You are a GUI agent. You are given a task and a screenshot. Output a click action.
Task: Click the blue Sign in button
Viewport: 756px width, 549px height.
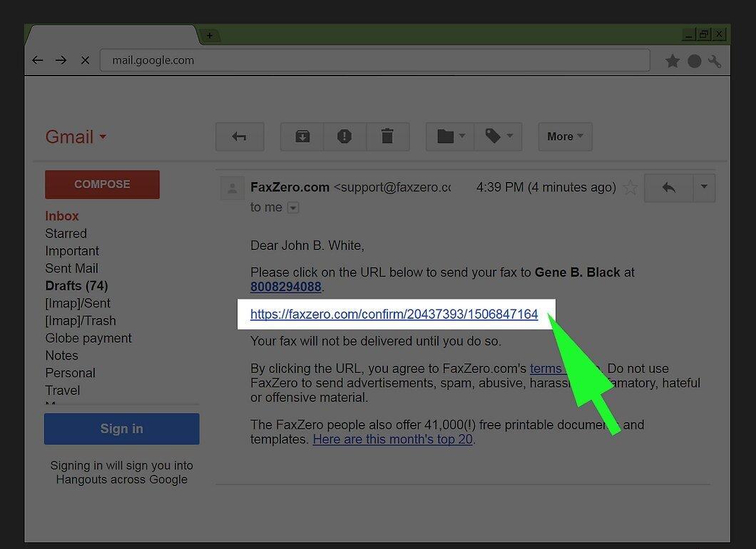(x=121, y=429)
